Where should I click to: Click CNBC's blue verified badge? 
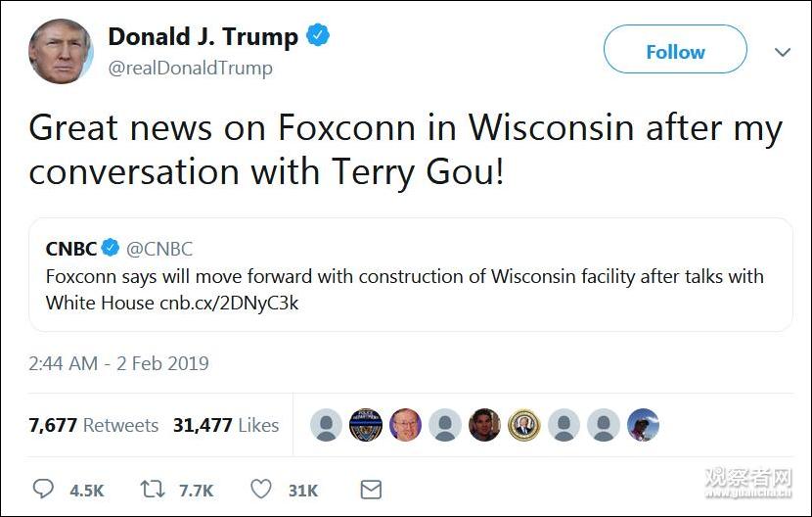click(x=110, y=248)
